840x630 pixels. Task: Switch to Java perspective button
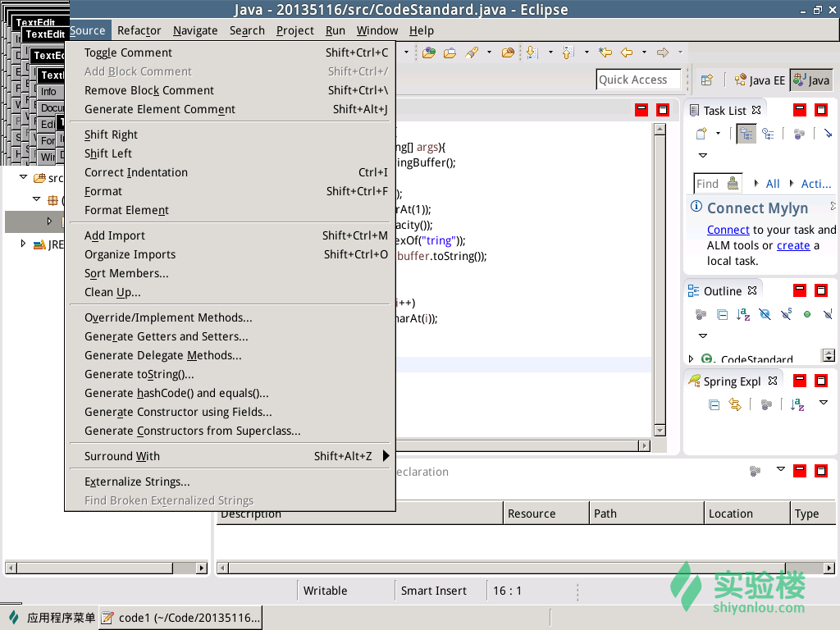pos(811,80)
